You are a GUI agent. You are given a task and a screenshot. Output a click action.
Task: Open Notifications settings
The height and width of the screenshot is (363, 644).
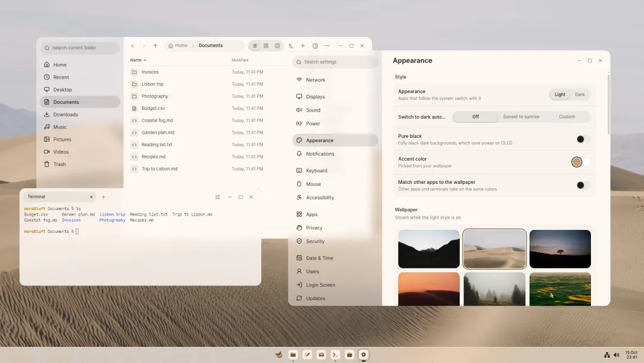pyautogui.click(x=335, y=154)
